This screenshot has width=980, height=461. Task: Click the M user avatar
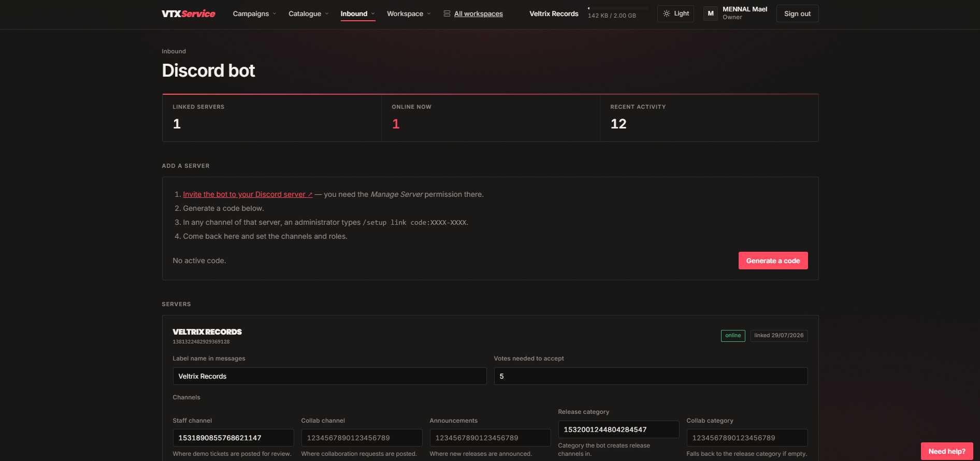click(711, 13)
